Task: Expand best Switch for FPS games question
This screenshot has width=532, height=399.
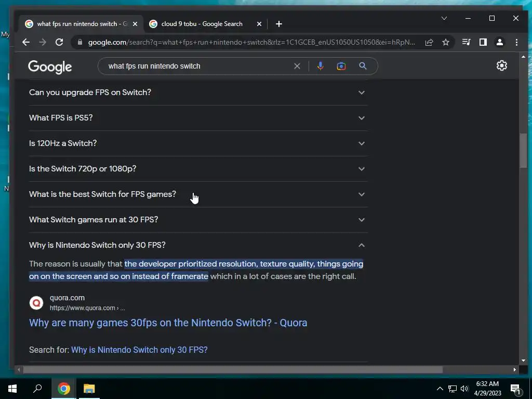Action: [x=198, y=194]
